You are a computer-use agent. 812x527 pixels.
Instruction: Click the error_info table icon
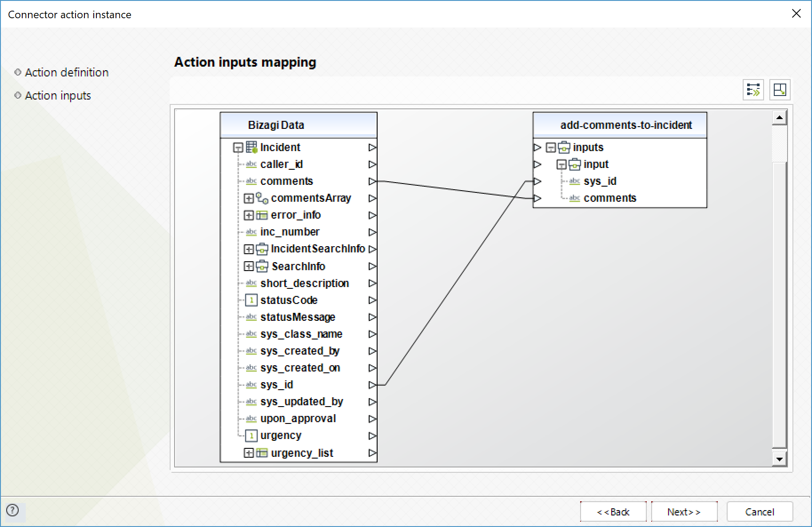[x=262, y=215]
